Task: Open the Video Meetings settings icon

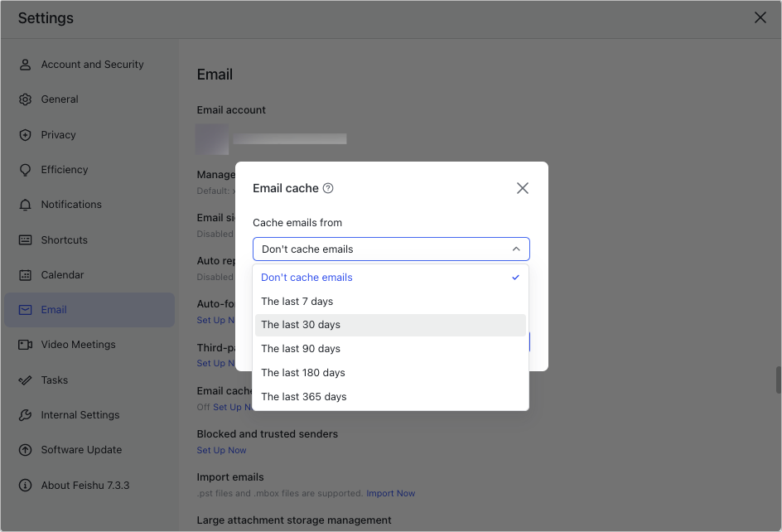Action: [x=25, y=344]
